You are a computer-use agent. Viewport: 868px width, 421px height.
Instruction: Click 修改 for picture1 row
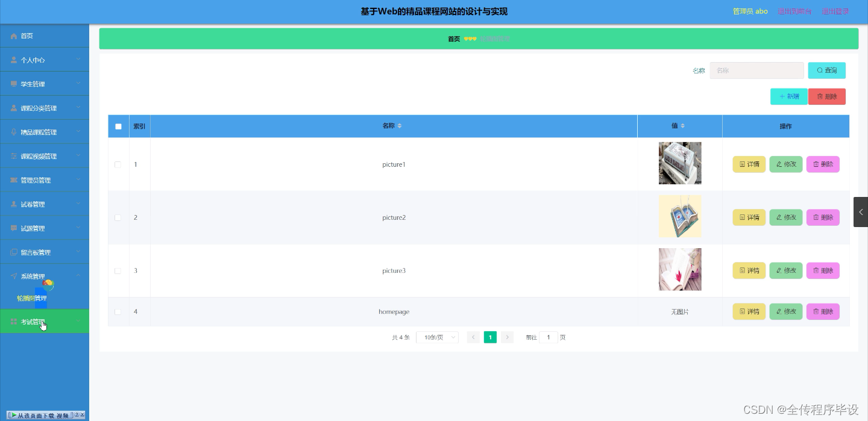(786, 164)
